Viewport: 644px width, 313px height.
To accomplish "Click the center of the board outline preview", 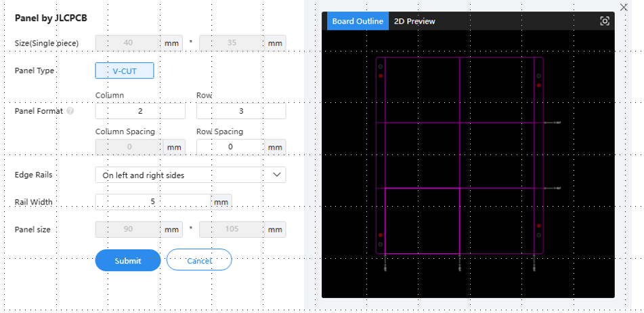I will click(x=460, y=155).
